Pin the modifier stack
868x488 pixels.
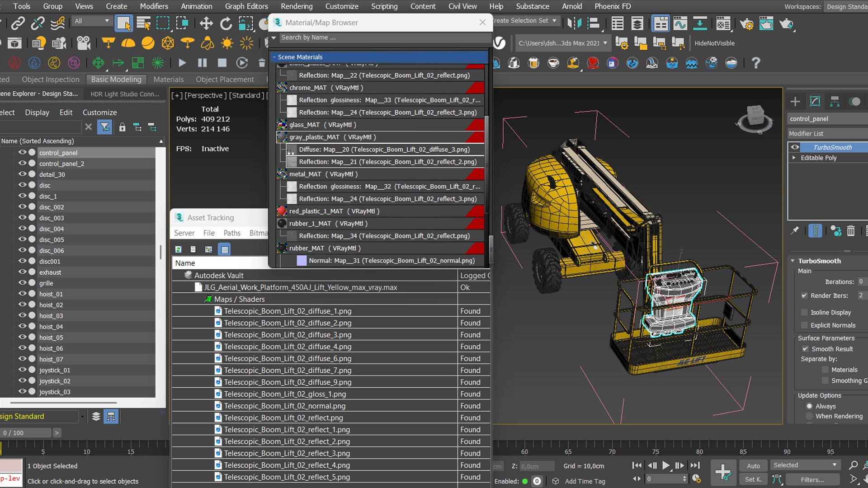(795, 231)
